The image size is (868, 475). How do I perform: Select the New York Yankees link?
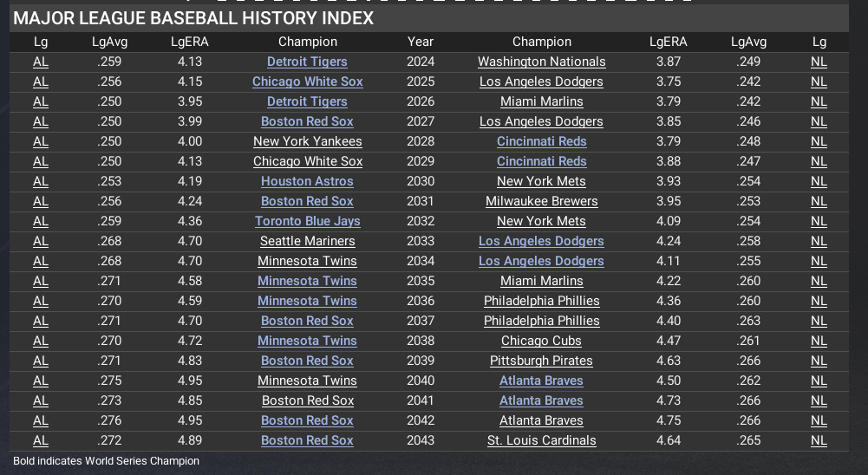(307, 141)
